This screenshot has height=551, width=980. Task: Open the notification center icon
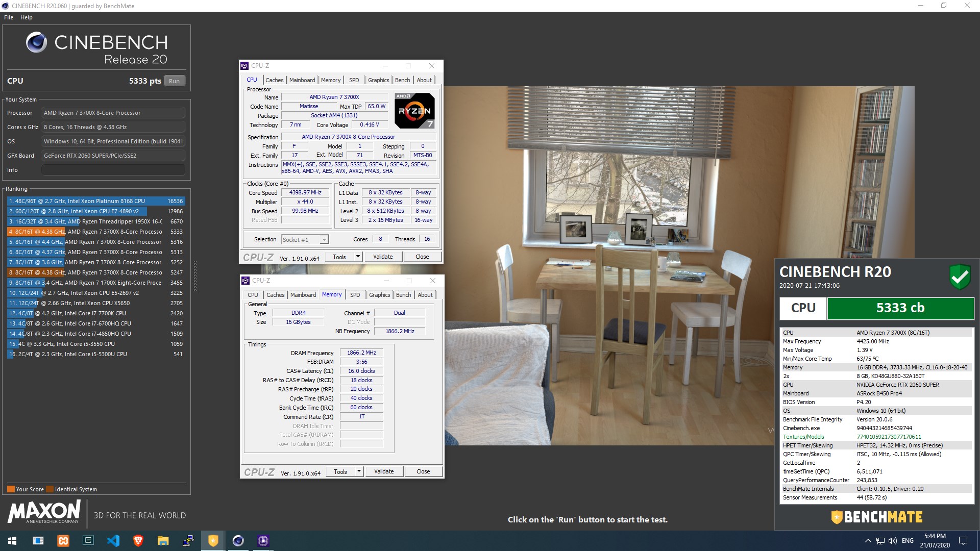[x=963, y=541]
